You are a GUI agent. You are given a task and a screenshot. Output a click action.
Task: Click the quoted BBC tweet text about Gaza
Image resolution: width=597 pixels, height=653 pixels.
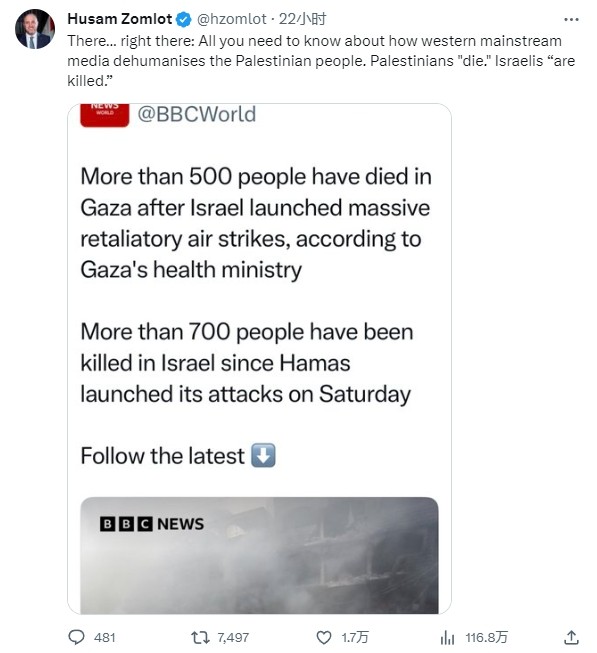[x=256, y=223]
